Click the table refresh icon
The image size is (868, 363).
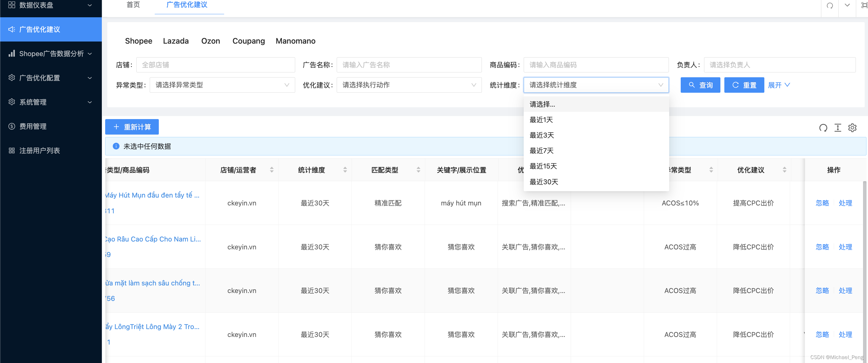[823, 128]
